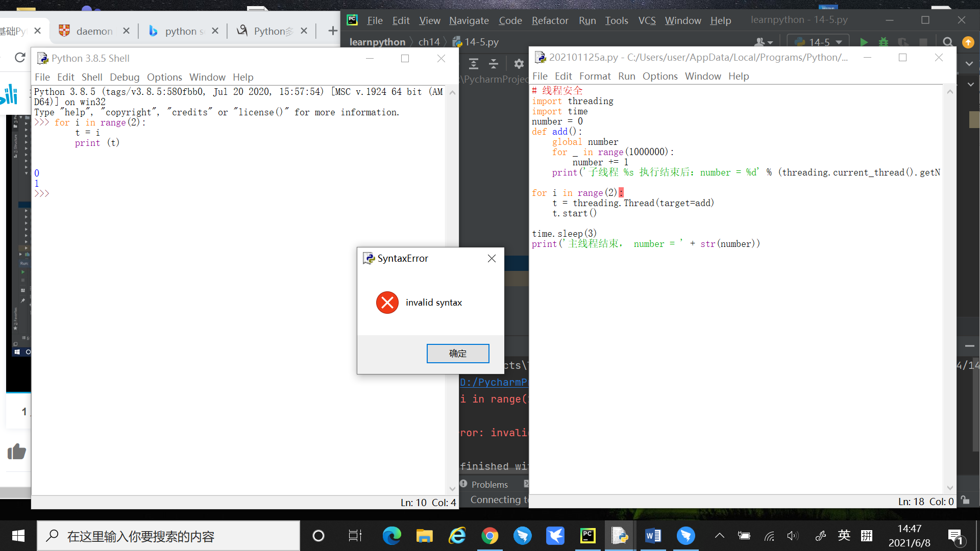Image resolution: width=980 pixels, height=551 pixels.
Task: Open Navigate menu in PyCharm
Action: 469,20
